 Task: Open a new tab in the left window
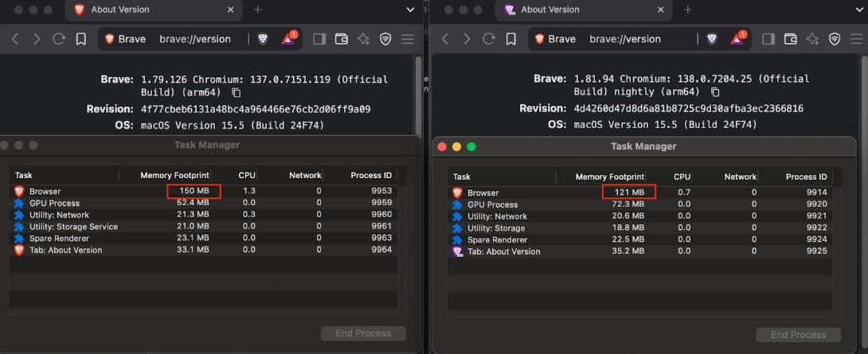click(257, 10)
